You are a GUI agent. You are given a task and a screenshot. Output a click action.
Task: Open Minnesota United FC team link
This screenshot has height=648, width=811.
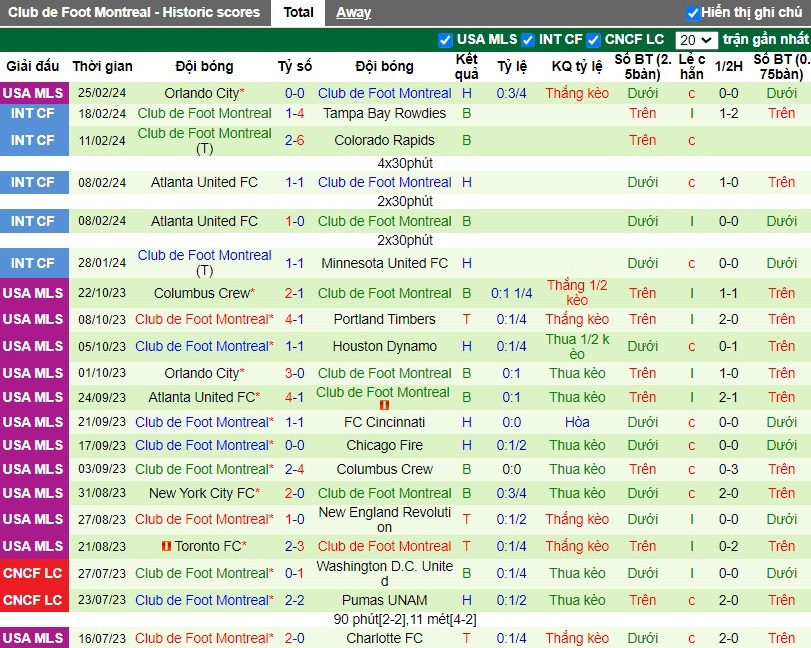384,263
